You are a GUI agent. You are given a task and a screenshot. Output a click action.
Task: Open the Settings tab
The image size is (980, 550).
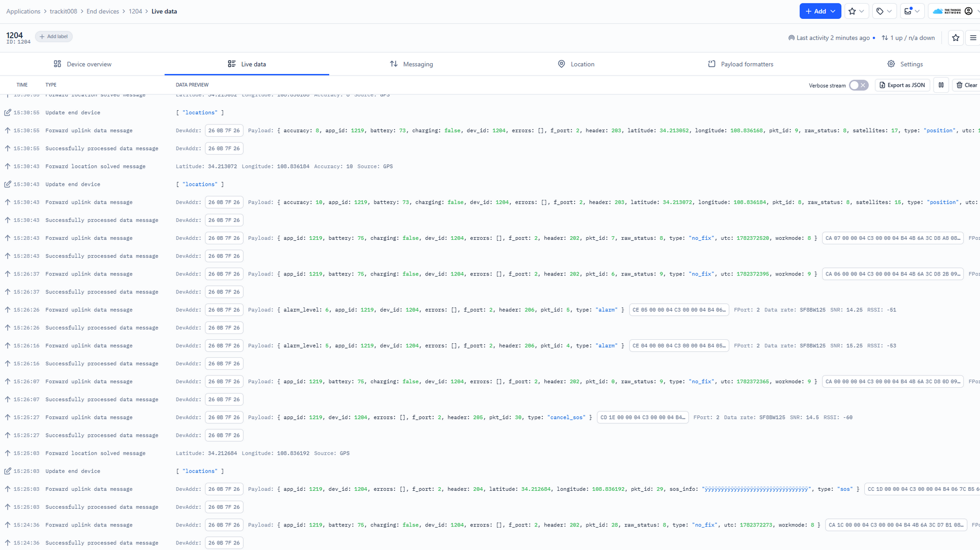905,64
